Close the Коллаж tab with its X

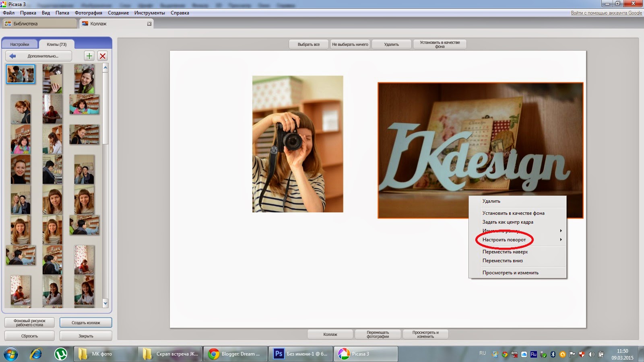pyautogui.click(x=149, y=24)
